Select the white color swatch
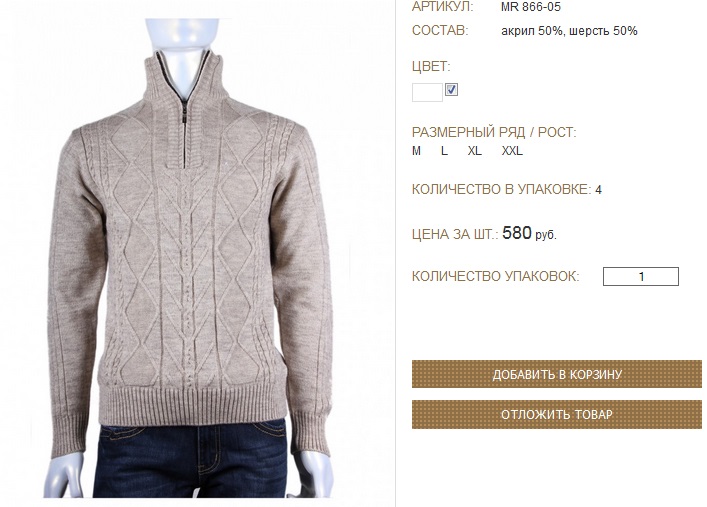The height and width of the screenshot is (507, 707). point(427,92)
